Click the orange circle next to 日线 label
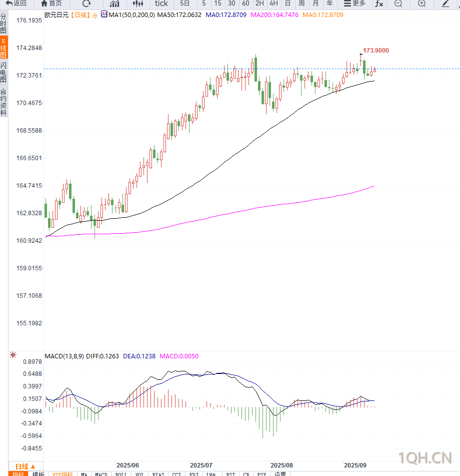The width and height of the screenshot is (460, 476). (95, 16)
